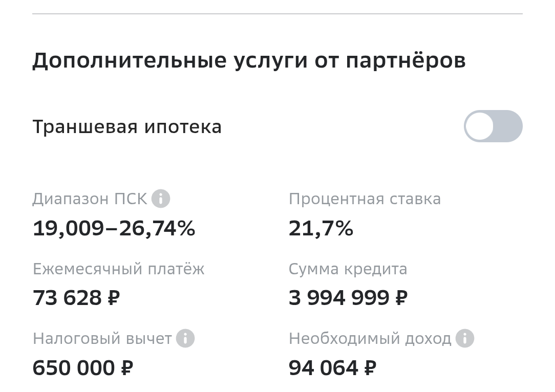Click the Ежемесячный платёж label

[x=118, y=269]
